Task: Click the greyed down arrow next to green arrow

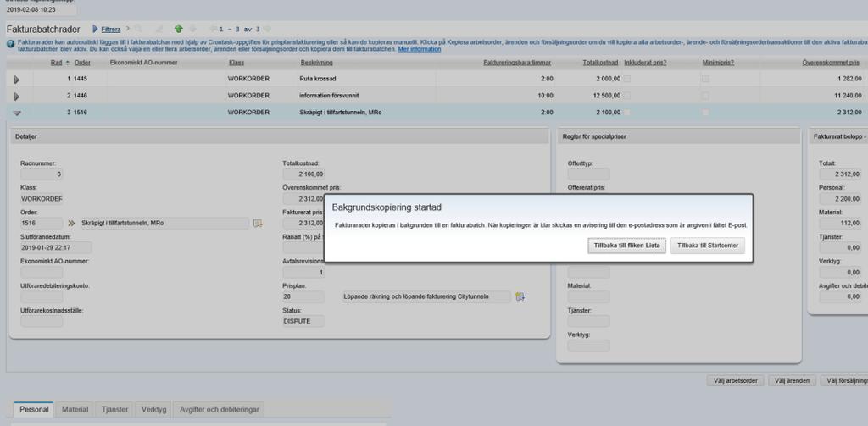Action: (192, 29)
